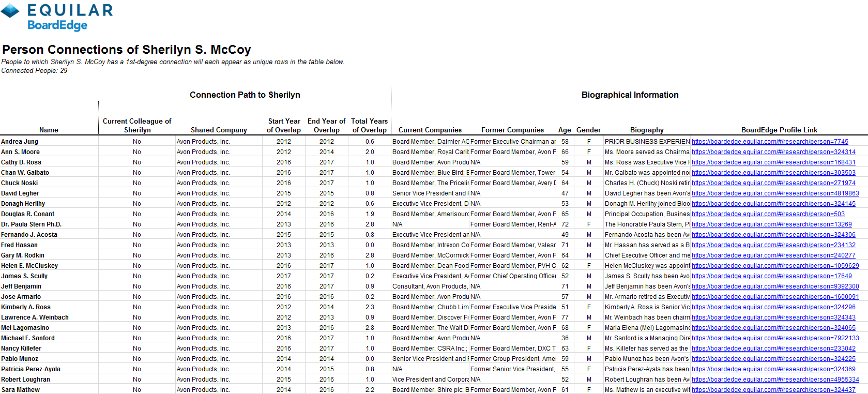The image size is (868, 394).
Task: Click the Biography column header
Action: point(647,130)
